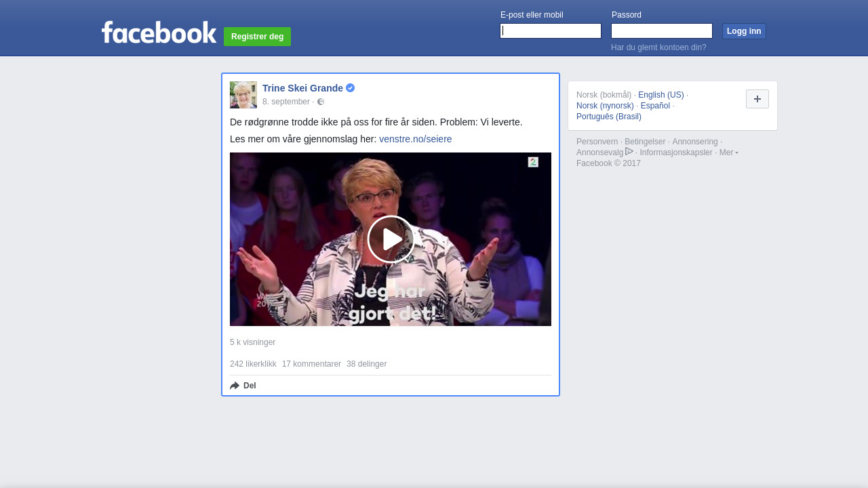This screenshot has height=488, width=868.
Task: Open the Annonsering footer link
Action: pyautogui.click(x=695, y=142)
